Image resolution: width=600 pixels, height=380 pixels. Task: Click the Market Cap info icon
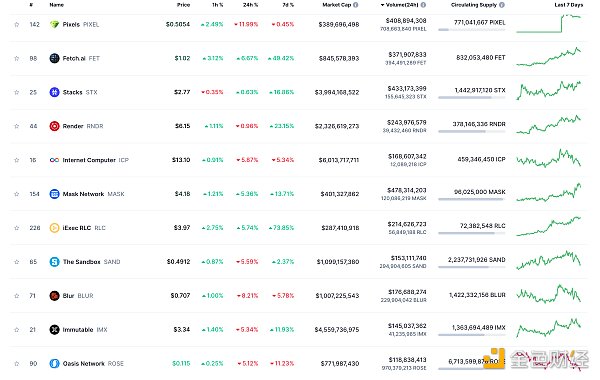[x=356, y=5]
